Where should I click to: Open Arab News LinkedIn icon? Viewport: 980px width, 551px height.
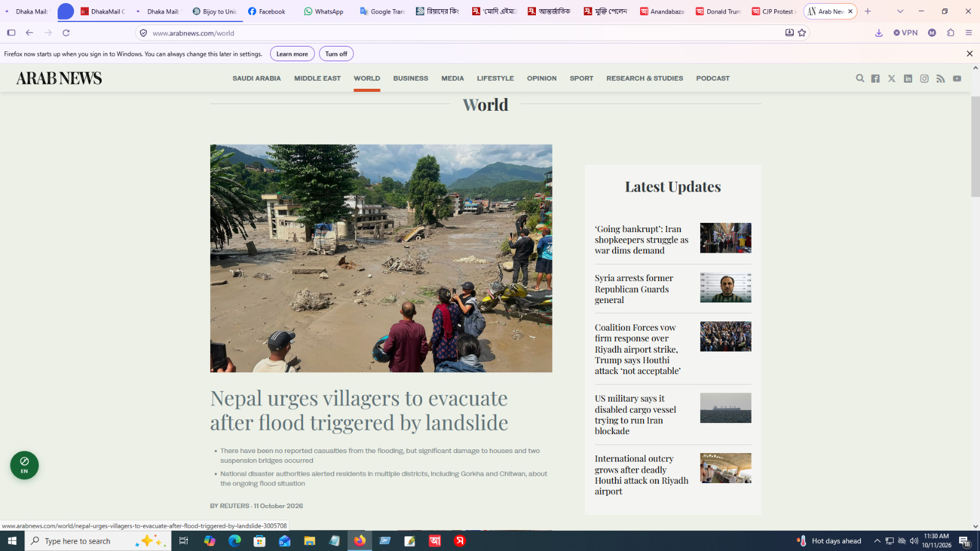(908, 78)
